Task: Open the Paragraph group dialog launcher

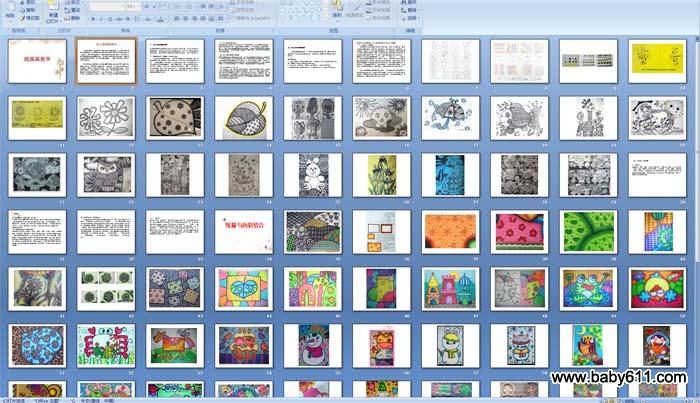Action: (273, 30)
